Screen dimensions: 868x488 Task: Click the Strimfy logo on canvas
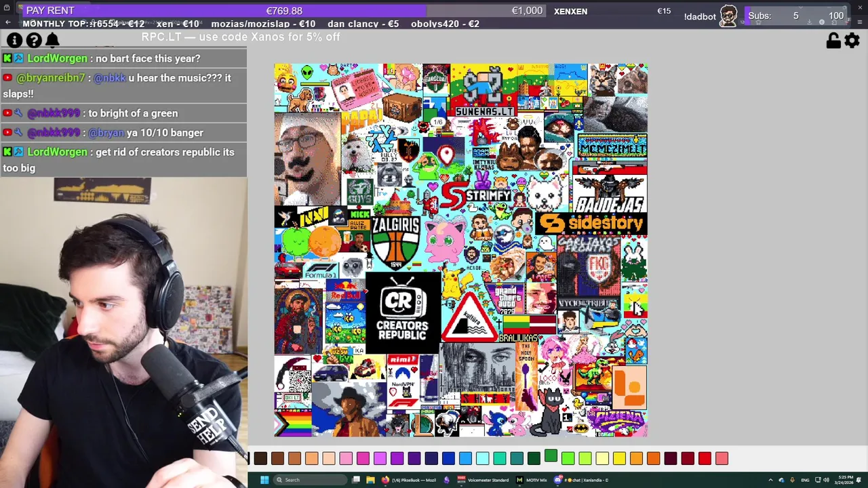[x=475, y=196]
